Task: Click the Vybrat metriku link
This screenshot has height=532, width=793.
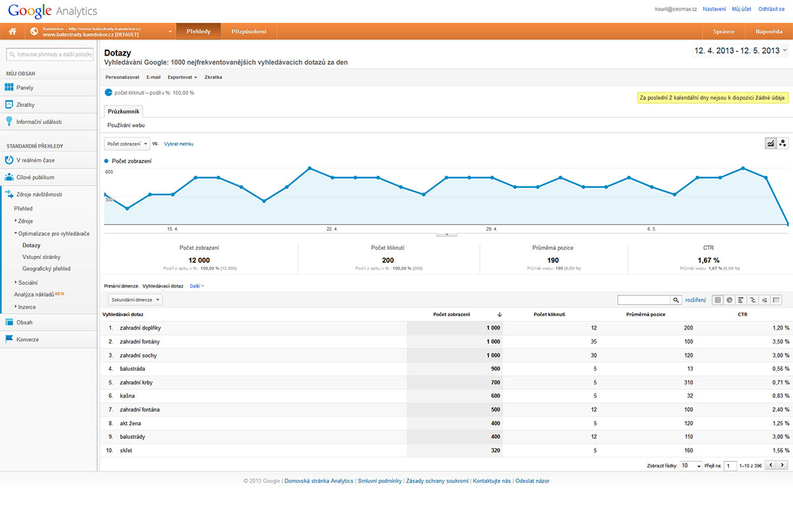Action: [178, 143]
